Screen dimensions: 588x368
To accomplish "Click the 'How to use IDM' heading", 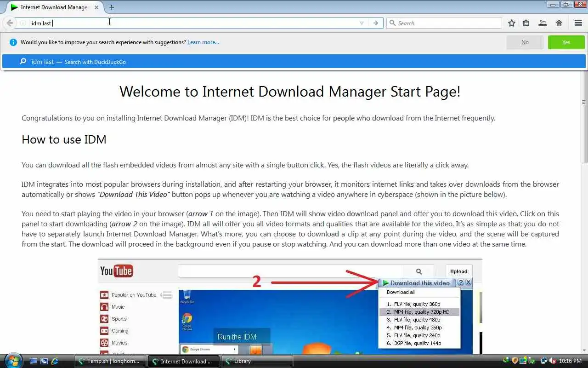I will click(64, 140).
